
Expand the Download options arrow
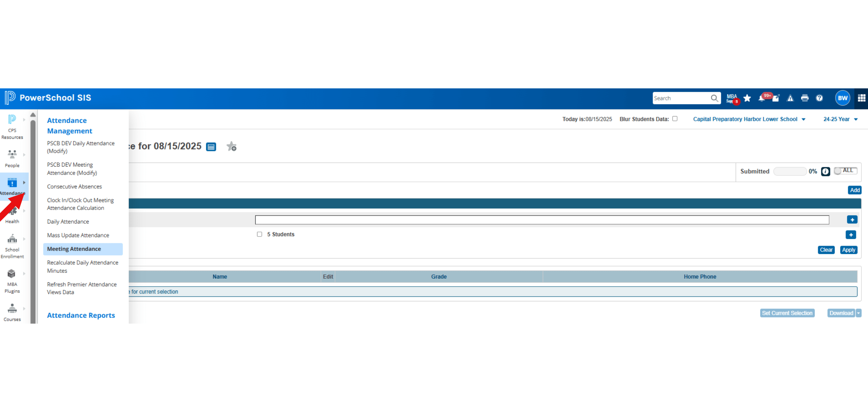(x=858, y=313)
